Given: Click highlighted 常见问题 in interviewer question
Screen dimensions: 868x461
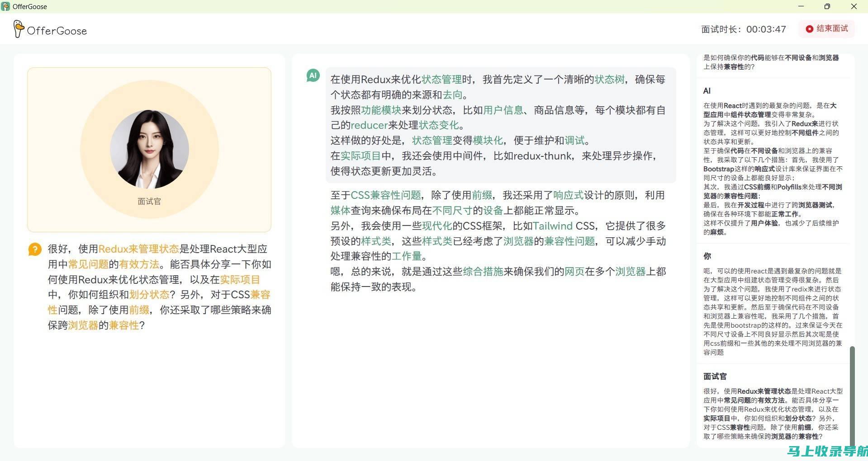Looking at the screenshot, I should point(88,264).
